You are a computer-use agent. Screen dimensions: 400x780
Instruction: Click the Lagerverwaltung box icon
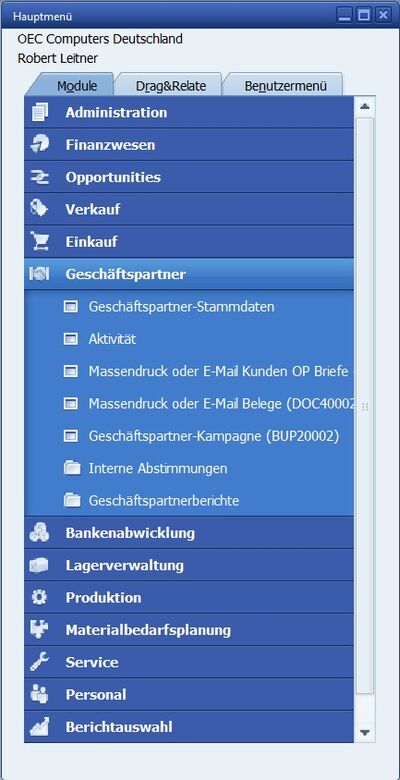coord(39,565)
